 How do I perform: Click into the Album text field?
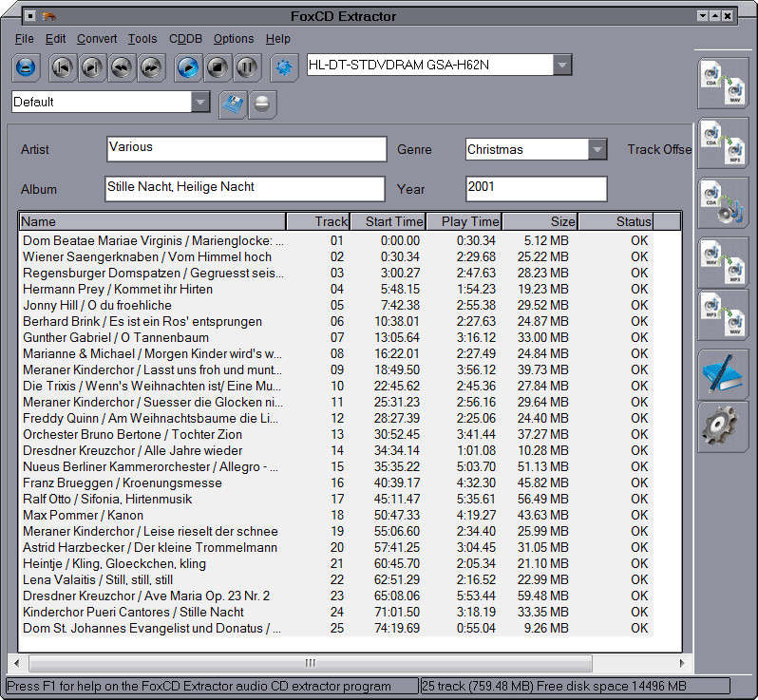(x=245, y=189)
